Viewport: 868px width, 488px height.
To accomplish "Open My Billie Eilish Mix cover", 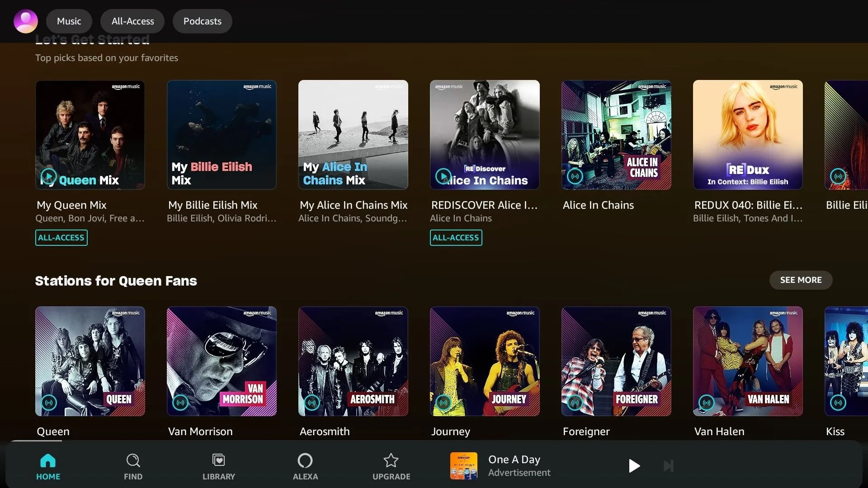I will pyautogui.click(x=222, y=135).
